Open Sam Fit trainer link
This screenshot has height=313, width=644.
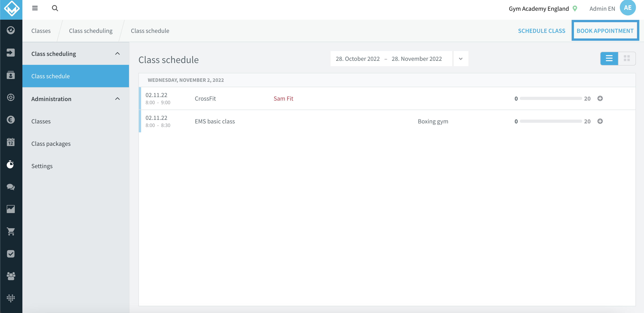pyautogui.click(x=283, y=99)
